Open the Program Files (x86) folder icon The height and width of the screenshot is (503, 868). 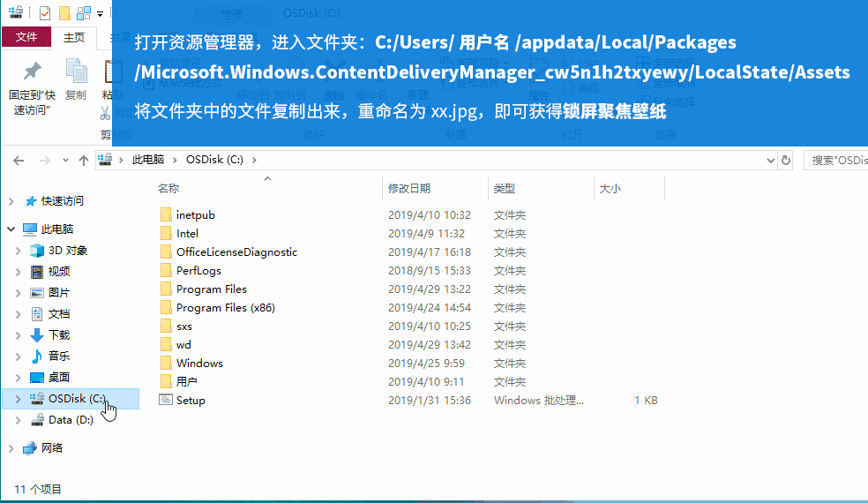(x=165, y=308)
